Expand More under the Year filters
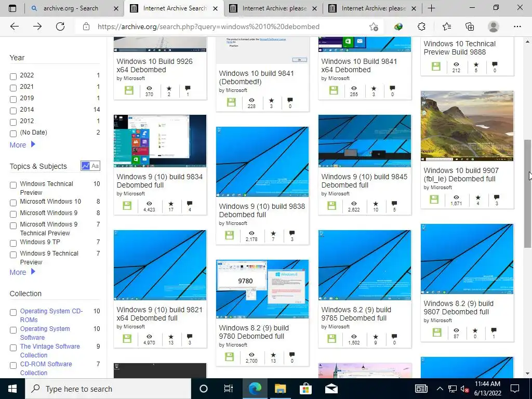This screenshot has width=532, height=399. coord(22,145)
